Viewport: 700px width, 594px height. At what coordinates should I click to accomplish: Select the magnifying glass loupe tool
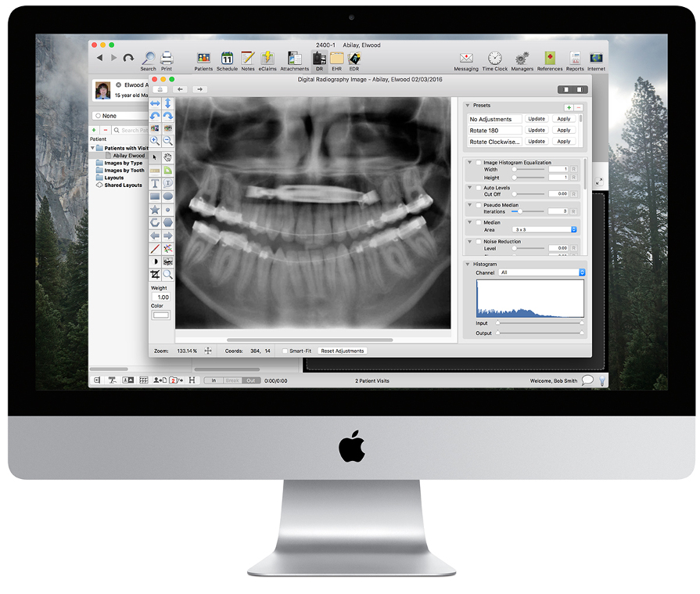pos(168,274)
